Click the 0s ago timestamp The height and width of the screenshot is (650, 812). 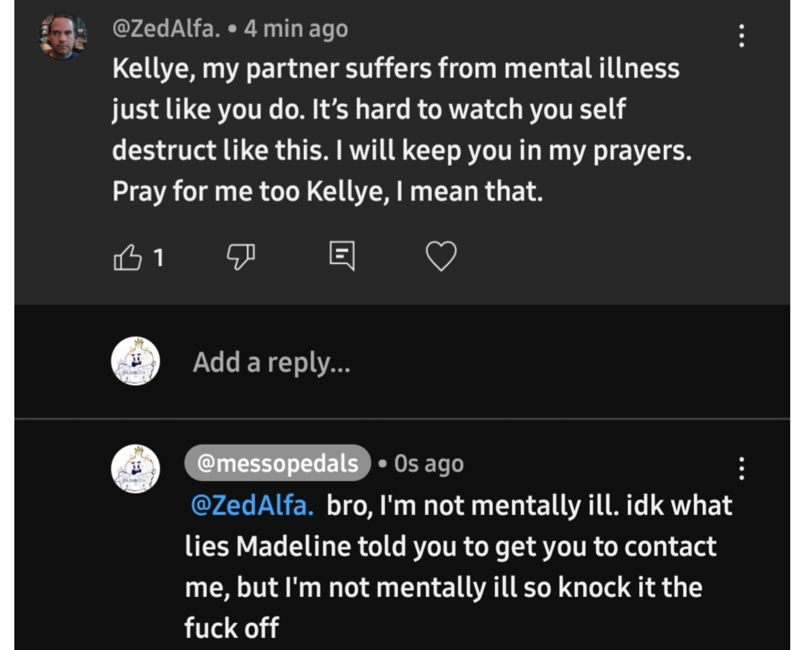point(429,463)
